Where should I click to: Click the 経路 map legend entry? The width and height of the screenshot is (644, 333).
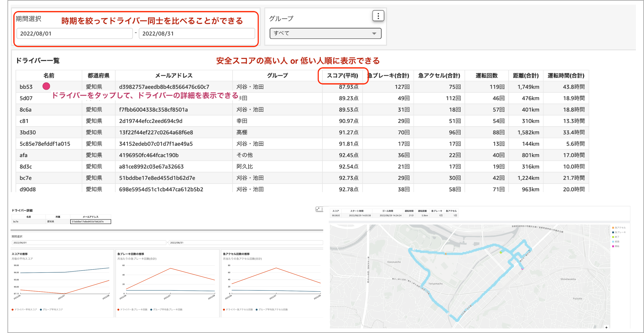(x=615, y=242)
